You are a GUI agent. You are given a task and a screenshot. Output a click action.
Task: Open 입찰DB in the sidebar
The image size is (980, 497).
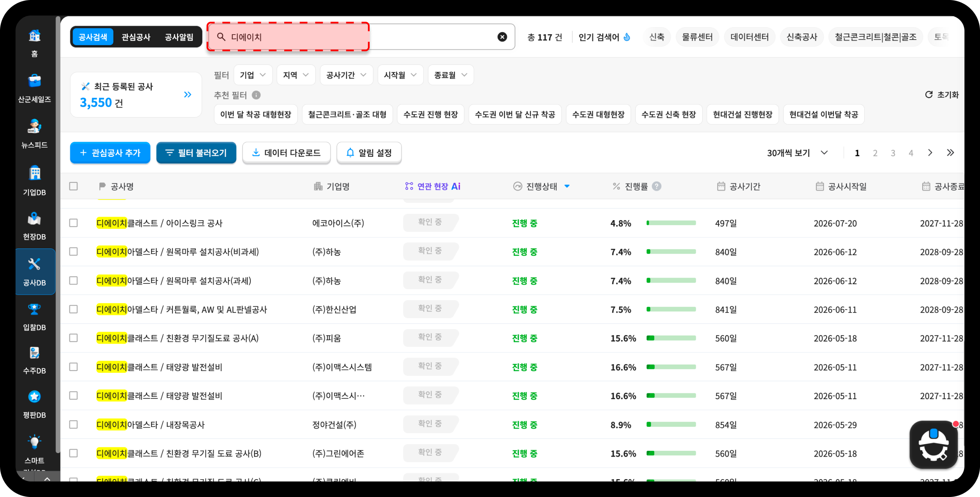click(x=35, y=317)
